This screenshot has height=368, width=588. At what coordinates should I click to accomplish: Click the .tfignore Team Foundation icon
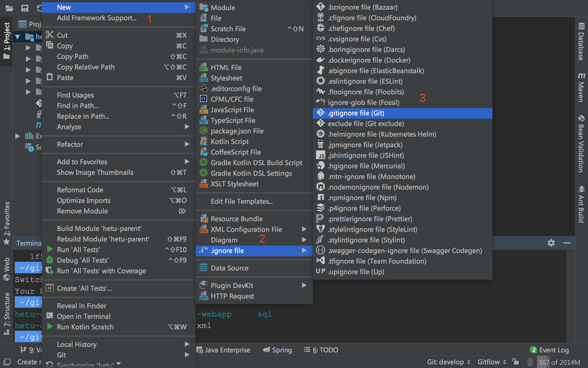(x=320, y=261)
